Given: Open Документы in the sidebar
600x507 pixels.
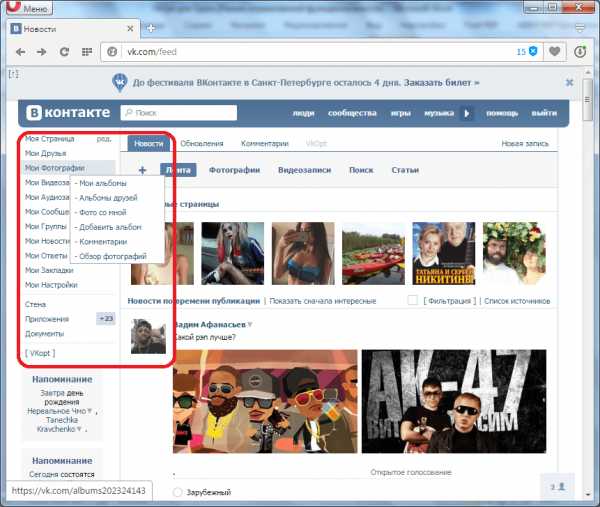Looking at the screenshot, I should [x=44, y=334].
